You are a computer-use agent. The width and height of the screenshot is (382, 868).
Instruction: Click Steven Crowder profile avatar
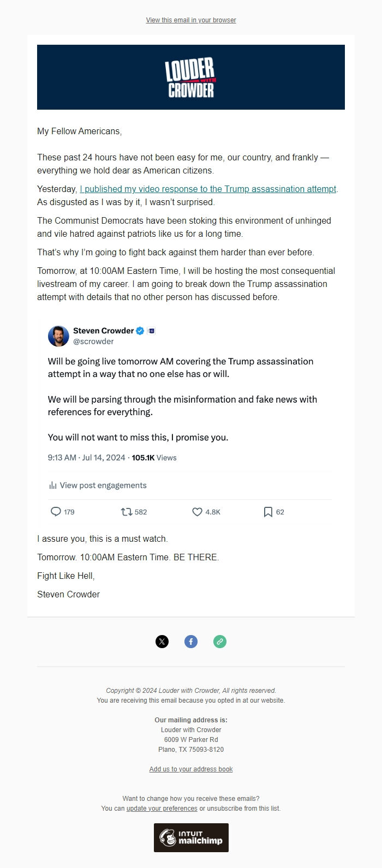click(x=58, y=336)
